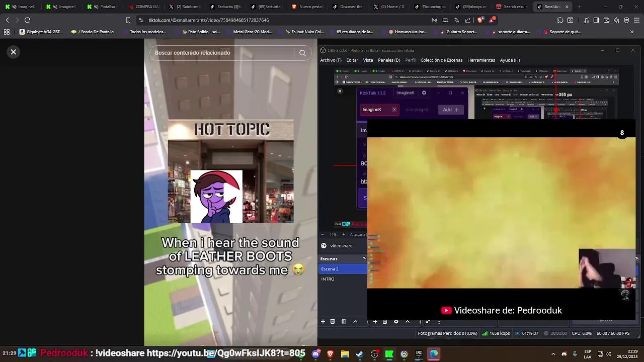Select the 'INTRO' scene in OBS

point(343,279)
